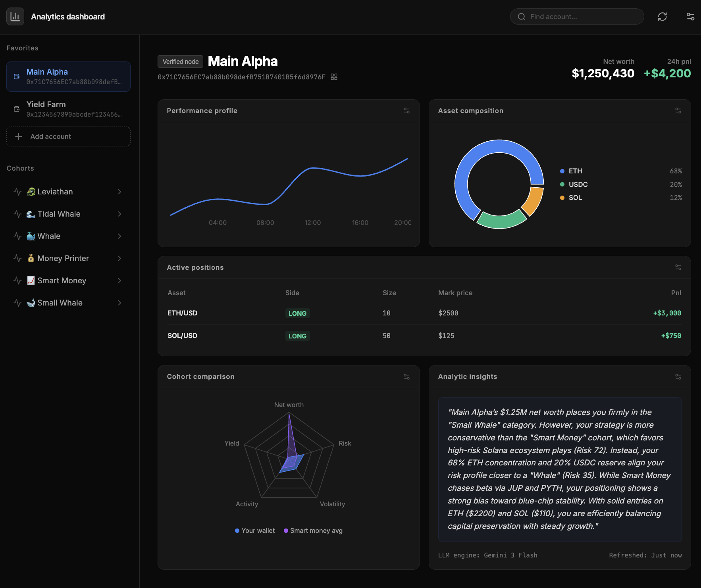Open Cohort comparison panel settings icon
The width and height of the screenshot is (701, 588).
point(406,377)
